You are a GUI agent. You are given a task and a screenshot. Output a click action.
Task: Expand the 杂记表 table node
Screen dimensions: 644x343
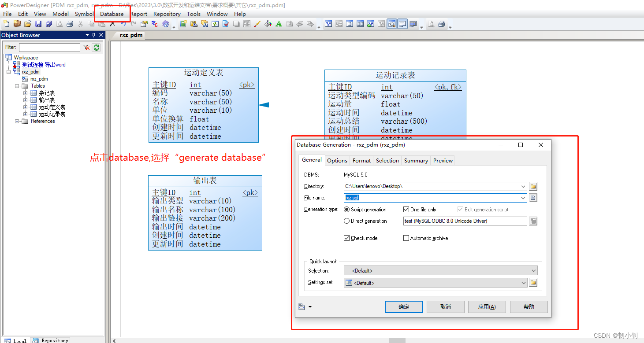[25, 93]
